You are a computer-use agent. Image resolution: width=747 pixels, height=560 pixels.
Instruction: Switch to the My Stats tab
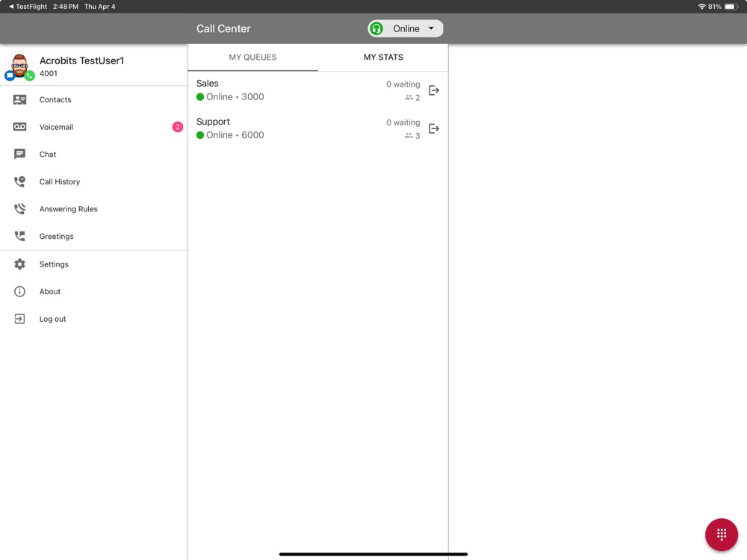(x=383, y=57)
